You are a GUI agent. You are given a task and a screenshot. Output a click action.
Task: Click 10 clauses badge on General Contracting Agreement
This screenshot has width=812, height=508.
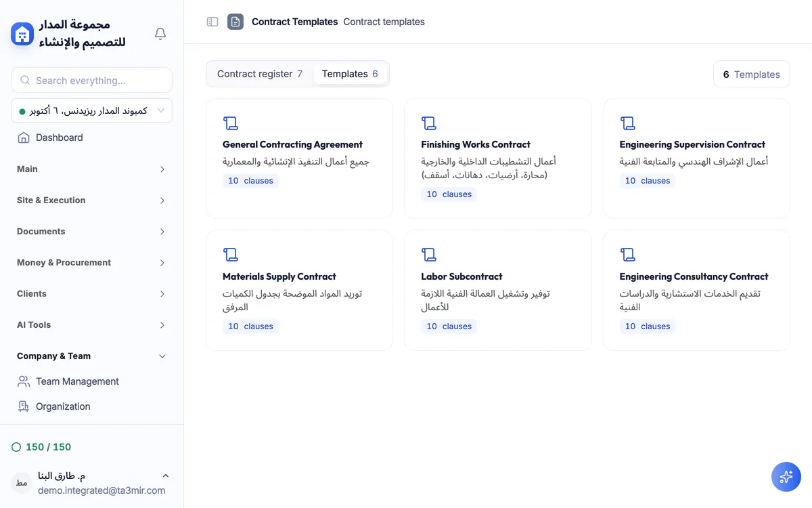click(250, 181)
